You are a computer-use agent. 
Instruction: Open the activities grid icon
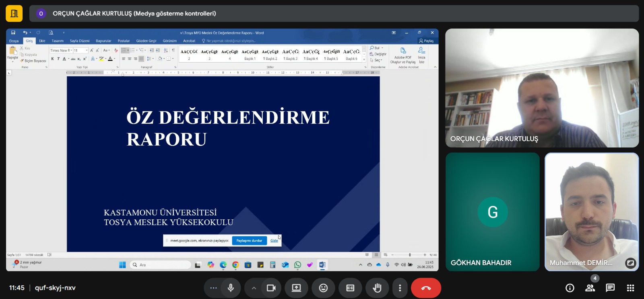[x=630, y=288]
